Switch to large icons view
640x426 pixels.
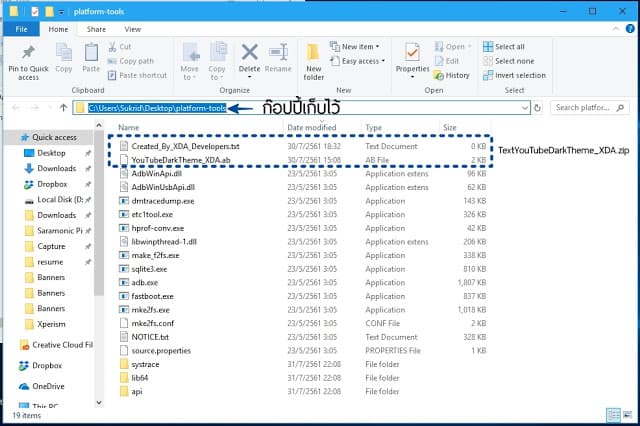click(x=627, y=415)
